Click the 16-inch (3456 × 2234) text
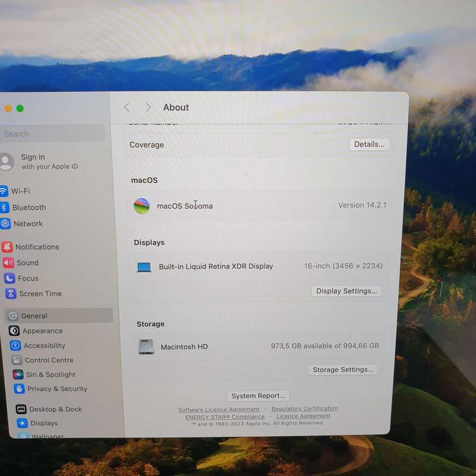 343,265
